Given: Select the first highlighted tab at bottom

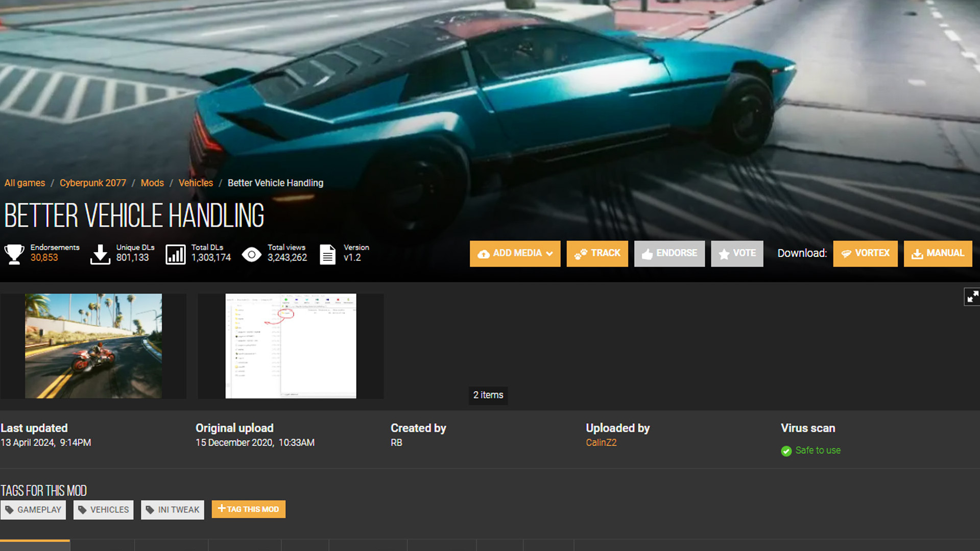Looking at the screenshot, I should tap(35, 545).
